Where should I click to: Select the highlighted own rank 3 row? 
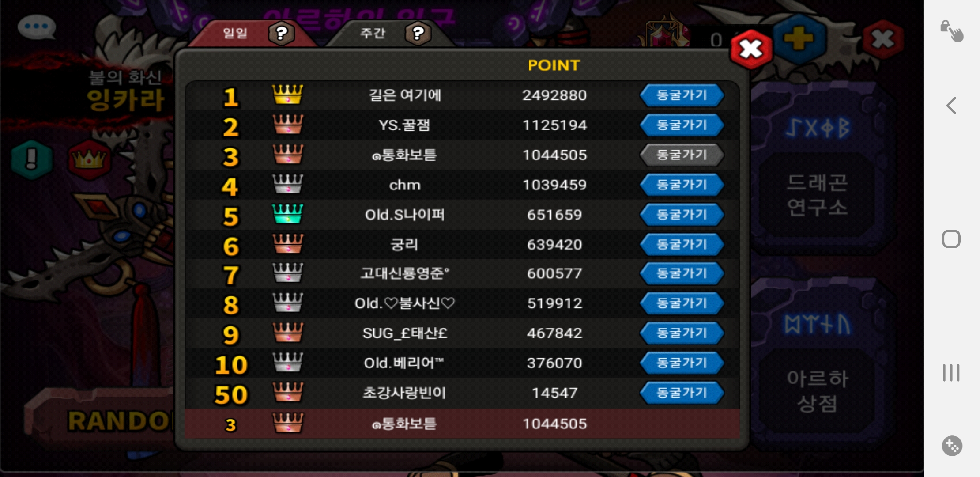tap(462, 424)
